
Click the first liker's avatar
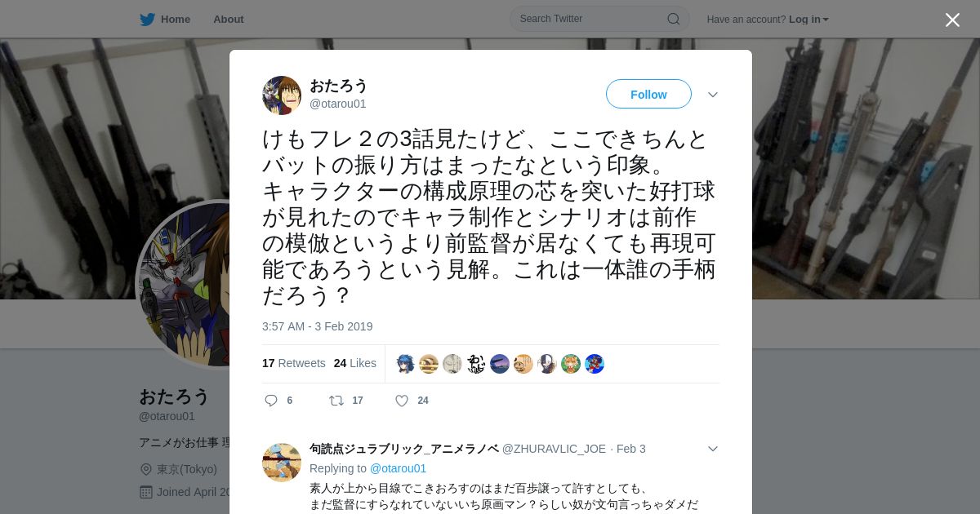[405, 364]
